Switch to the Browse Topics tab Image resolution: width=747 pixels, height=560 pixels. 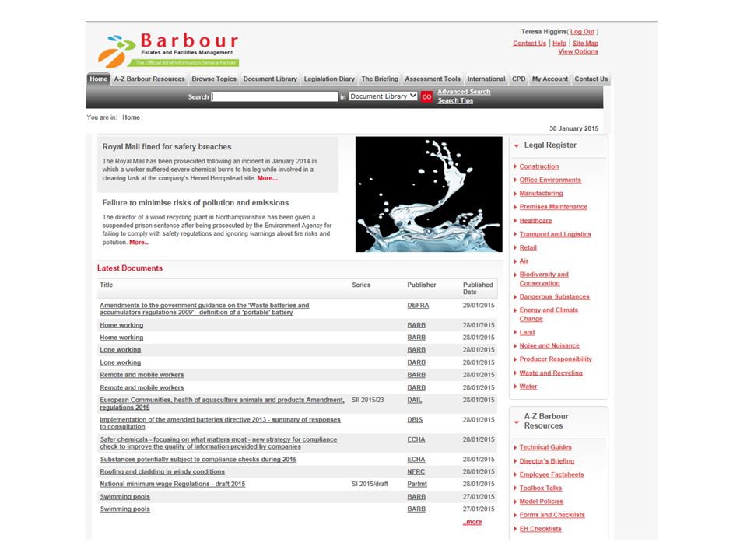[214, 79]
